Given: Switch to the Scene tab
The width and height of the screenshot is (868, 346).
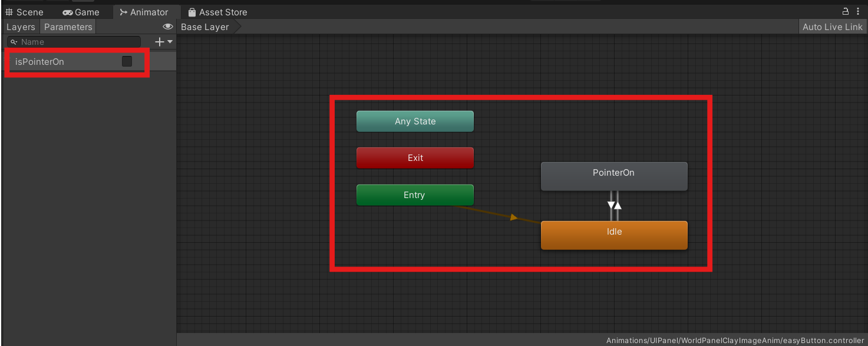Looking at the screenshot, I should pos(25,12).
